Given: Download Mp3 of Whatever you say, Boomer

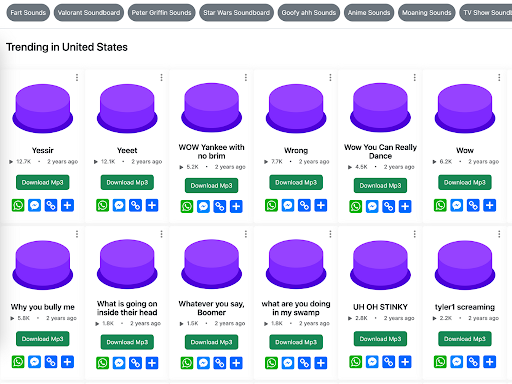Looking at the screenshot, I should [211, 342].
